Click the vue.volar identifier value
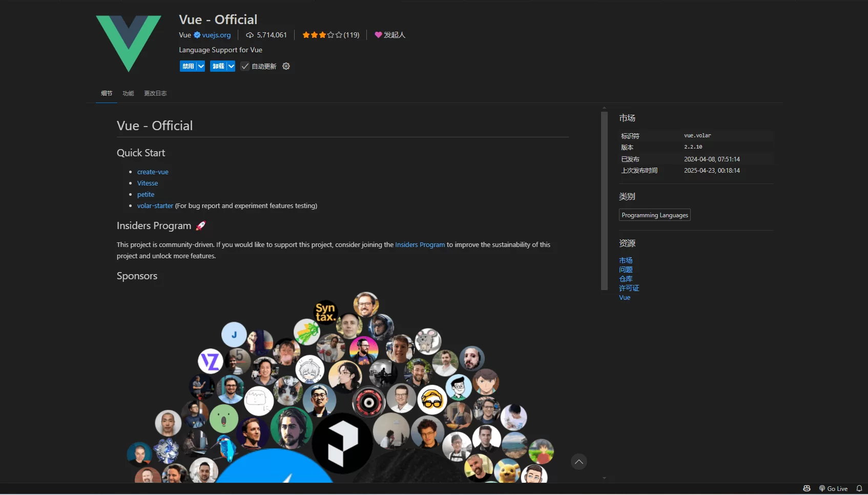Screen dimensions: 868x495 pos(697,136)
